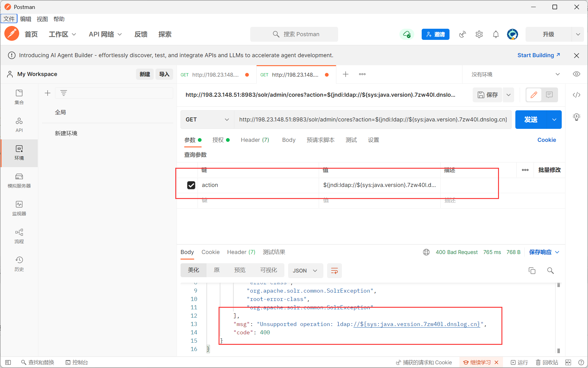
Task: Search within the response body
Action: click(x=551, y=271)
